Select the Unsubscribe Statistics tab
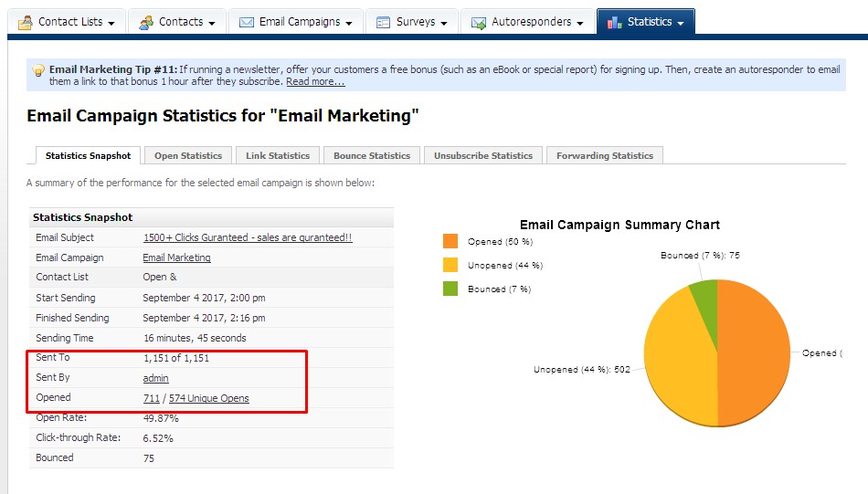The image size is (868, 494). point(483,156)
